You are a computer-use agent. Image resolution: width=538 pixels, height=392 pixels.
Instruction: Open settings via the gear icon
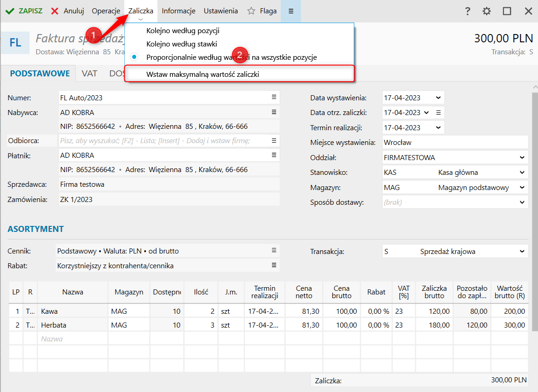486,11
